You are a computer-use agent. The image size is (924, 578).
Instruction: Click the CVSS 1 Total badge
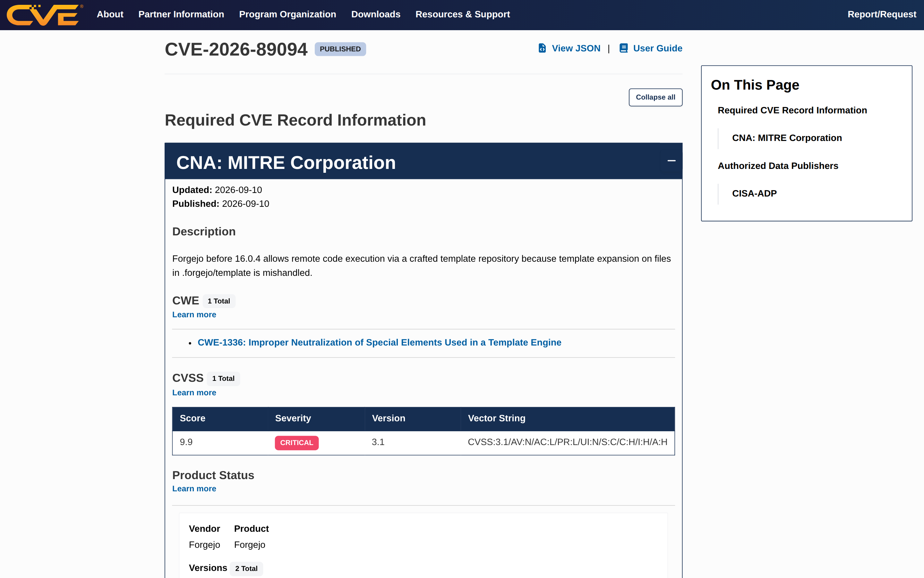(x=223, y=379)
